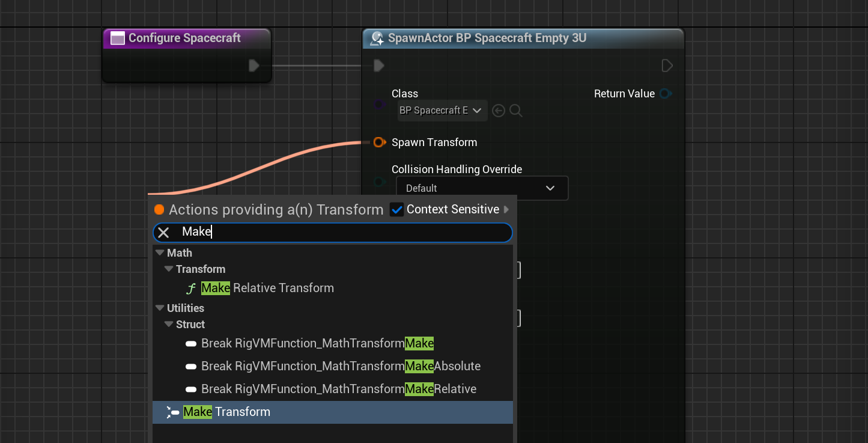Click the Actions providing a(n) Transform header

pos(276,210)
